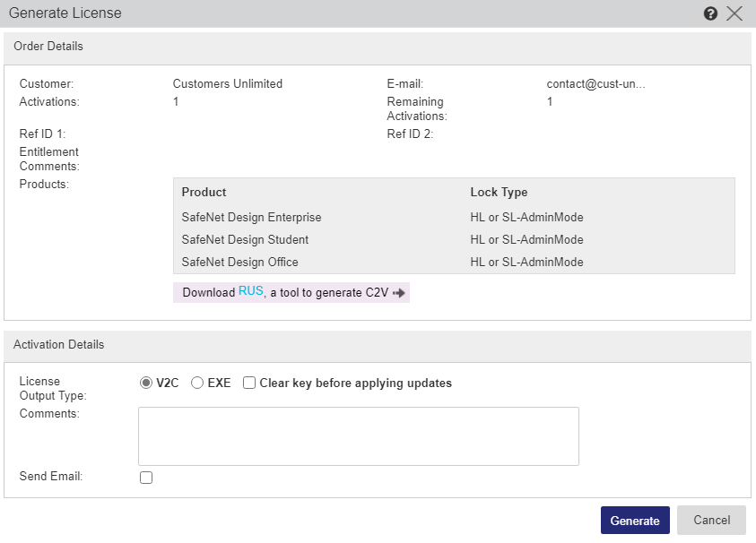Click the Remaining Activations label
Image resolution: width=756 pixels, height=543 pixels.
click(x=417, y=109)
